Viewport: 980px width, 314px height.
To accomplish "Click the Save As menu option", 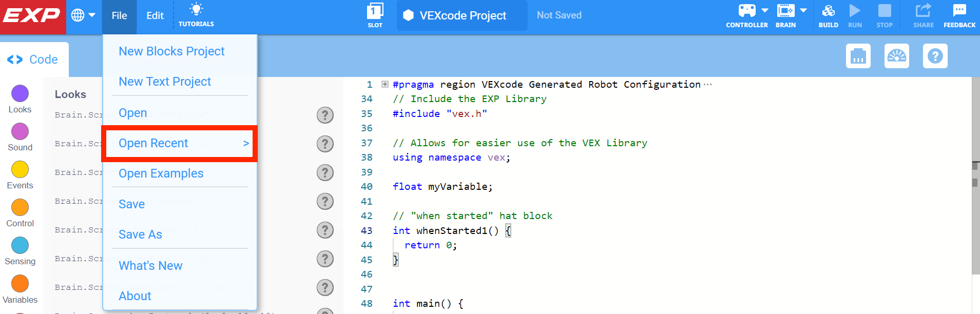I will [x=140, y=234].
